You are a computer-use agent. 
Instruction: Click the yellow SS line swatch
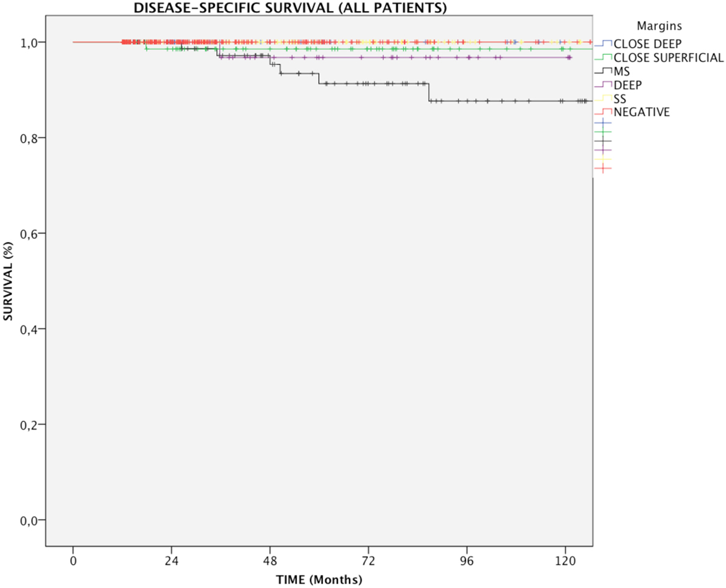[603, 99]
